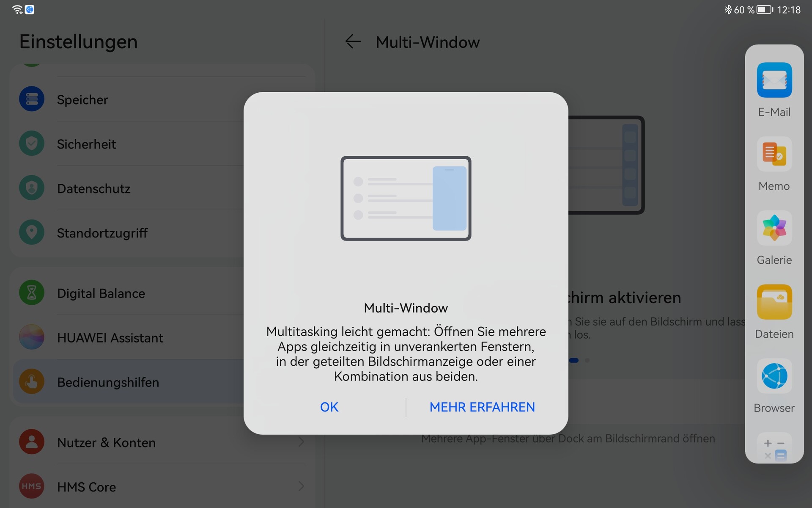Select Standortzugriff in settings list
This screenshot has width=812, height=508.
pos(102,233)
